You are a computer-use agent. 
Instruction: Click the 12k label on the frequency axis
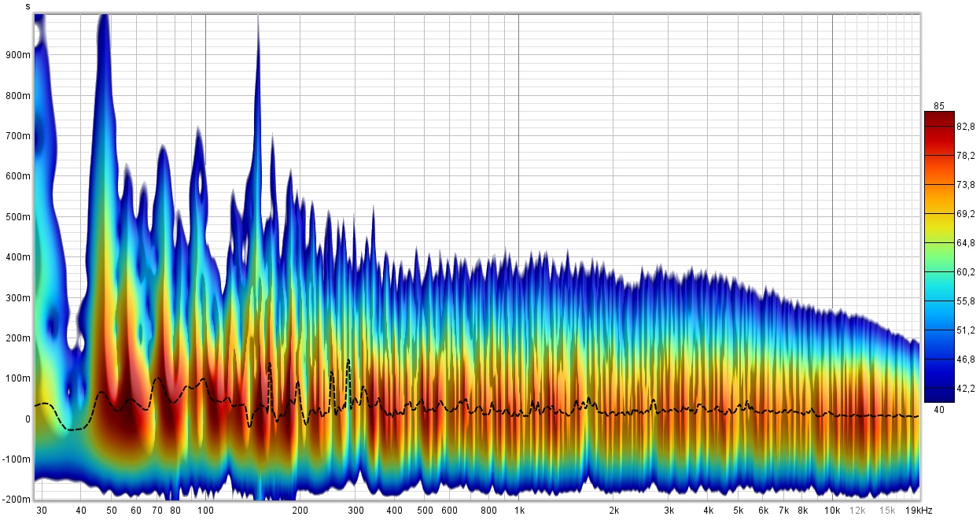[x=860, y=510]
